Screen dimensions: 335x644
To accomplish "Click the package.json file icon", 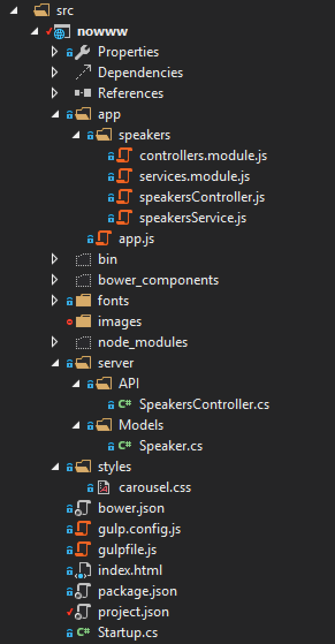I will coord(83,592).
